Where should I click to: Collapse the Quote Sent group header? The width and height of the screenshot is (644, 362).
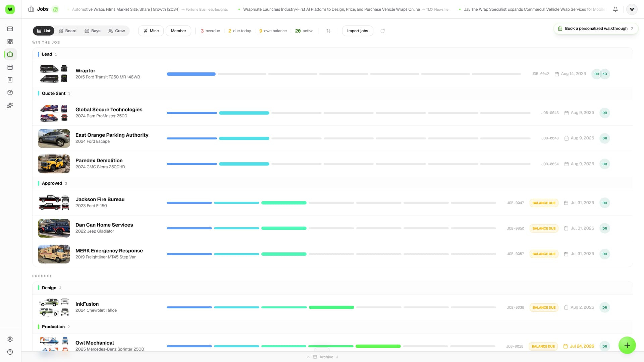(x=332, y=93)
